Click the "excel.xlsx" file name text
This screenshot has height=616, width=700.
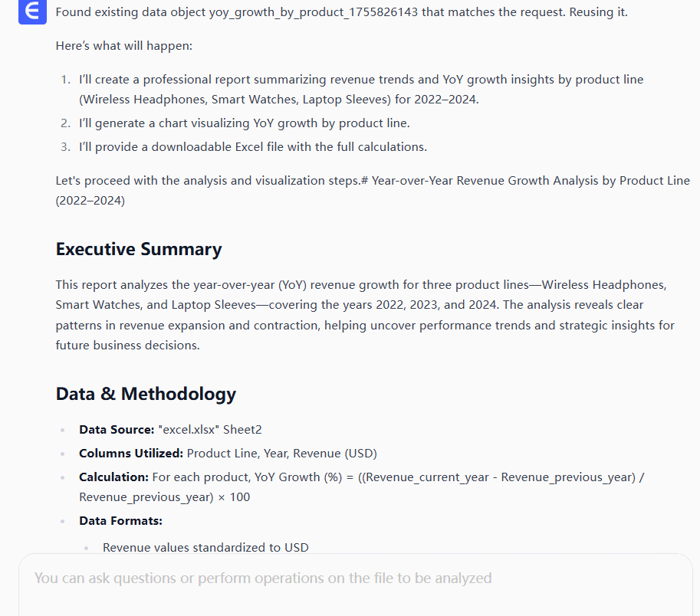click(187, 430)
